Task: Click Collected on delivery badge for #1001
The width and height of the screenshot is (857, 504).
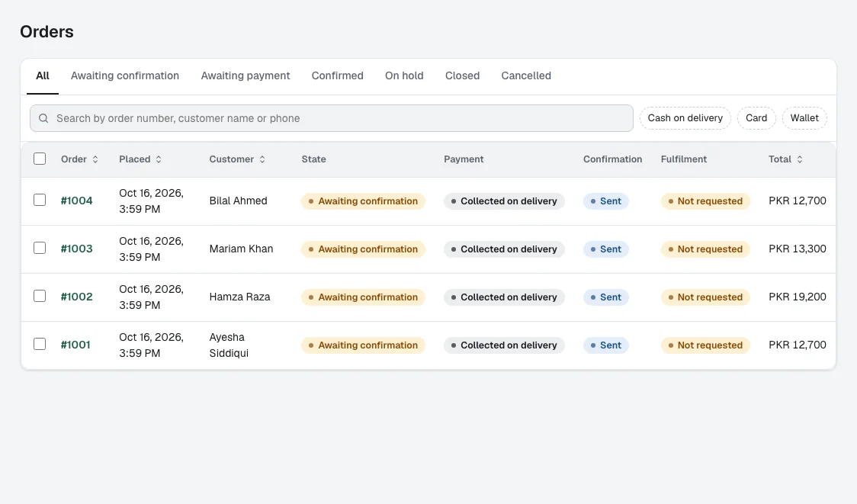Action: [x=504, y=345]
